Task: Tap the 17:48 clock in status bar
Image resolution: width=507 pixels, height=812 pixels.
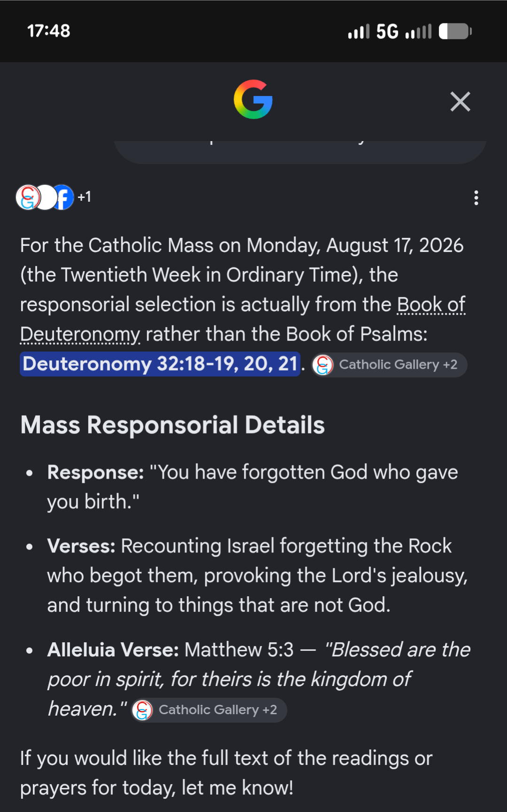Action: [49, 31]
